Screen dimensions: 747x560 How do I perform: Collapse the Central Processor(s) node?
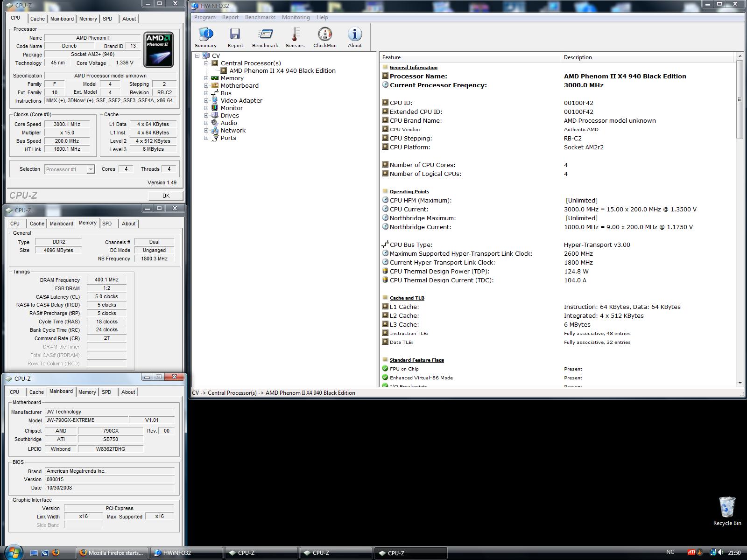[206, 63]
